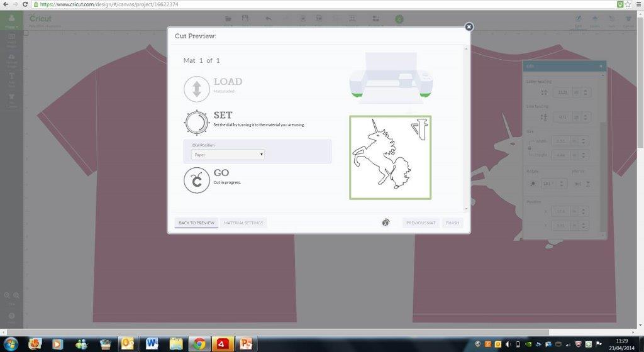This screenshot has width=644, height=352.
Task: Click the Material Settings button
Action: (243, 223)
